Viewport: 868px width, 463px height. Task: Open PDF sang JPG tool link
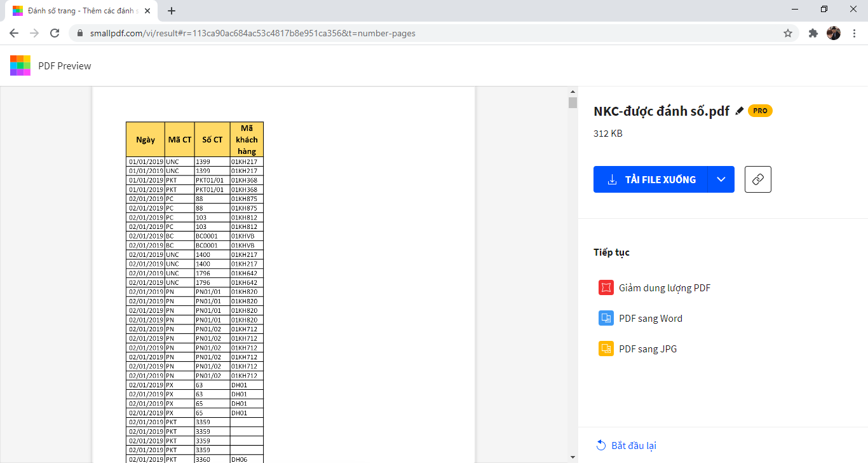tap(648, 349)
